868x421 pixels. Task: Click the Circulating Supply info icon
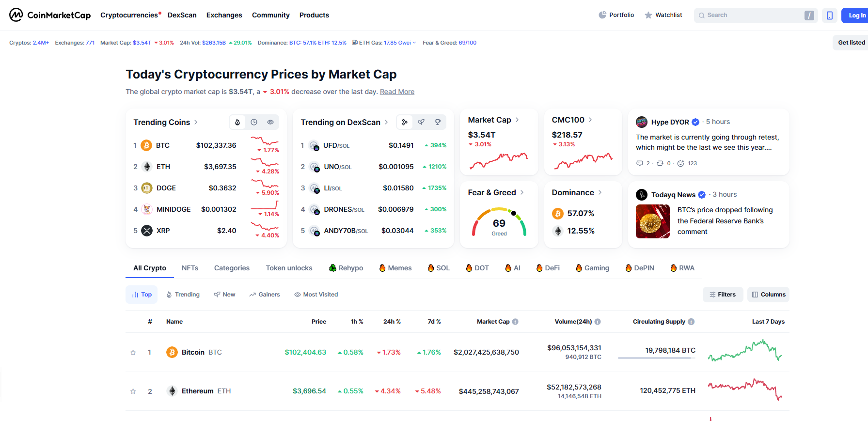coord(691,322)
